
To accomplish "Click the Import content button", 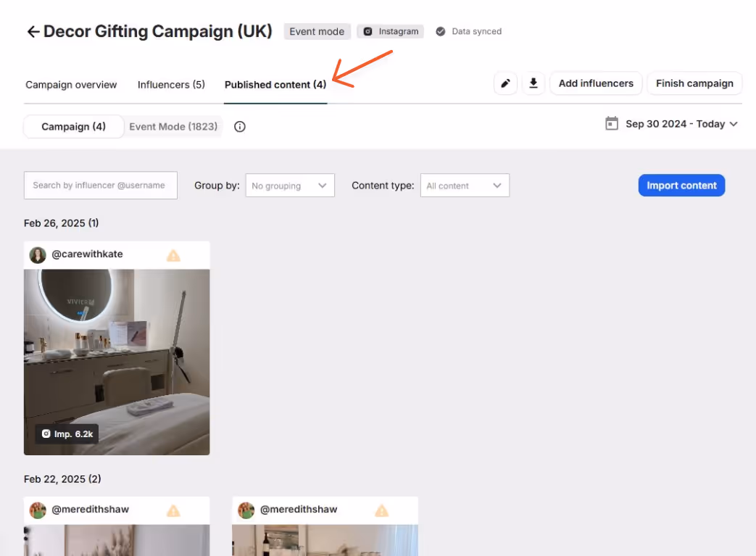I will pyautogui.click(x=681, y=186).
